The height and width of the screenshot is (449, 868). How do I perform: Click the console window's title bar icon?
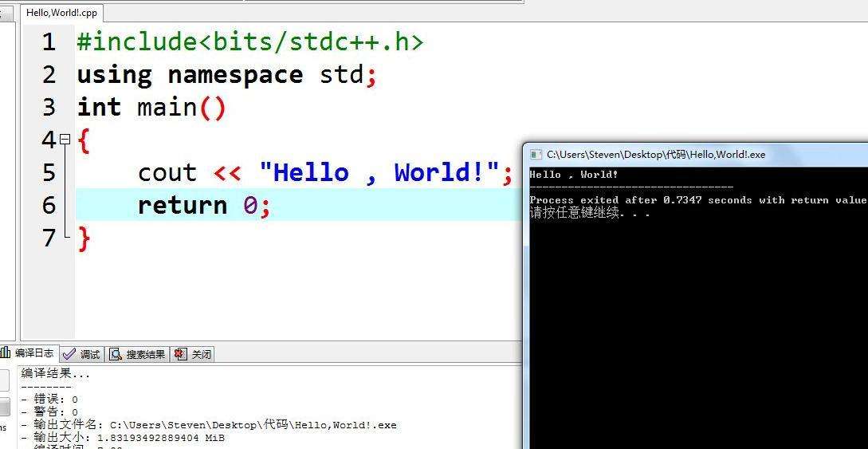[536, 155]
